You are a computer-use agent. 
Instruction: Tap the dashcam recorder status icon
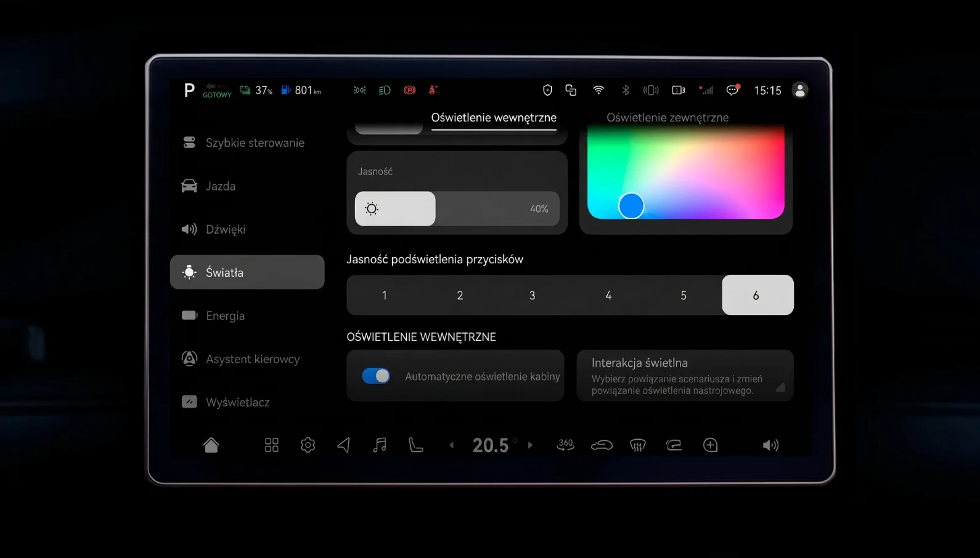click(679, 90)
